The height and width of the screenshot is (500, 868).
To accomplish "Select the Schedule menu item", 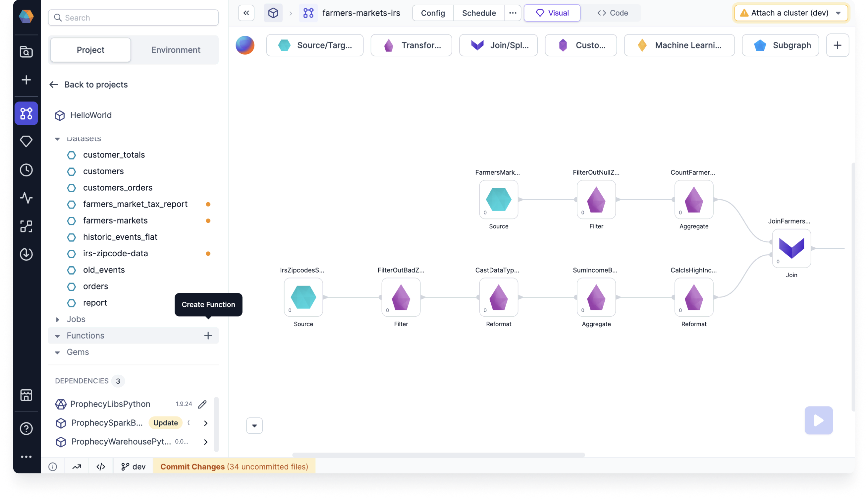I will point(479,13).
